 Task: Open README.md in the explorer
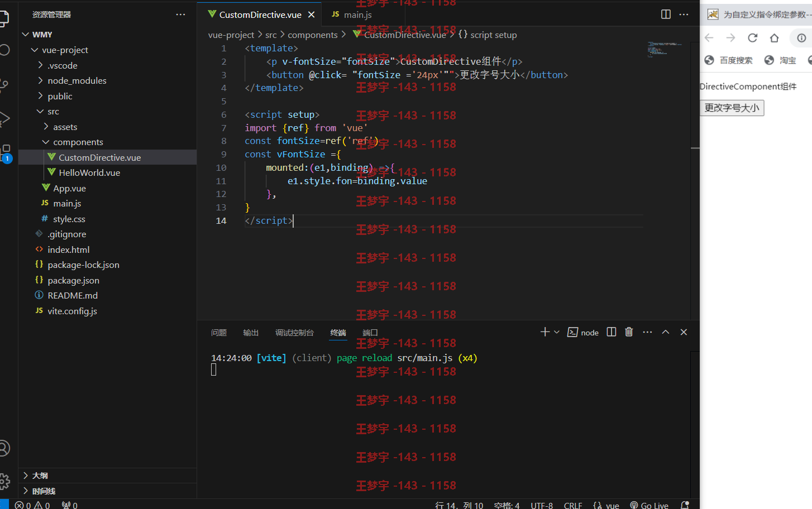point(108,295)
